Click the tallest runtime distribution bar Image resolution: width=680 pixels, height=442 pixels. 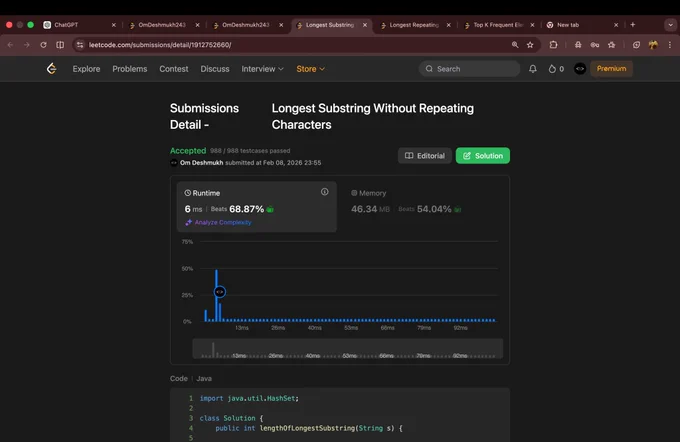click(216, 280)
